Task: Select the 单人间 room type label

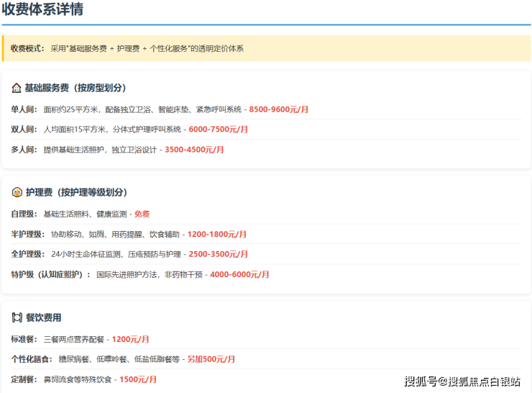Action: (23, 109)
